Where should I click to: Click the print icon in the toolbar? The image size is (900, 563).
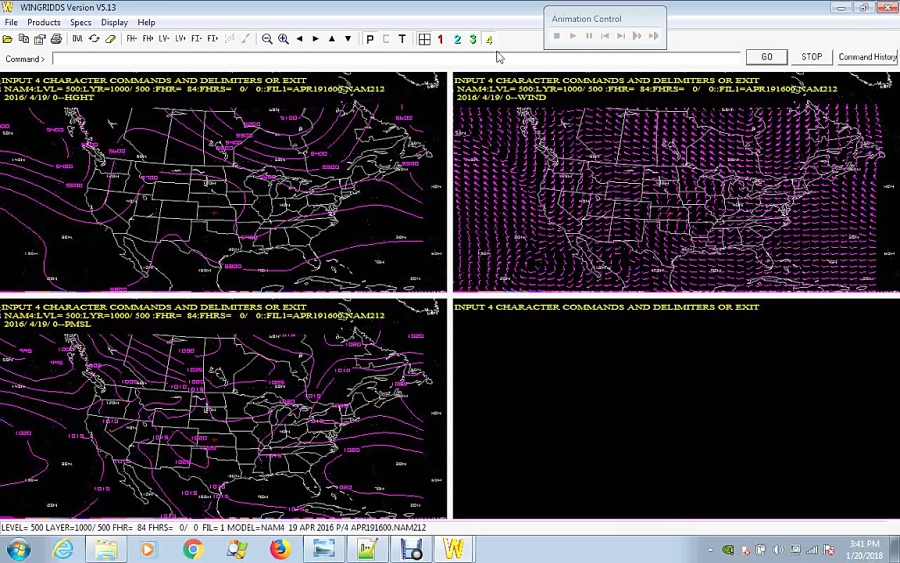tap(56, 39)
